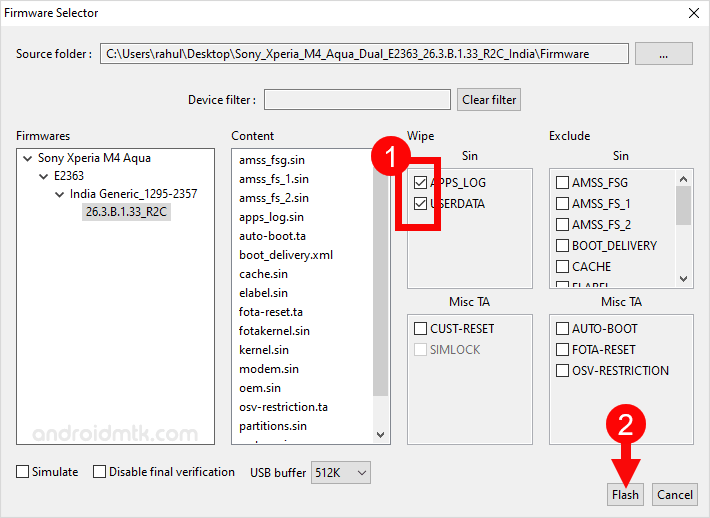Image resolution: width=710 pixels, height=518 pixels.
Task: Exclude AMSS_FSG from flashing
Action: point(562,182)
